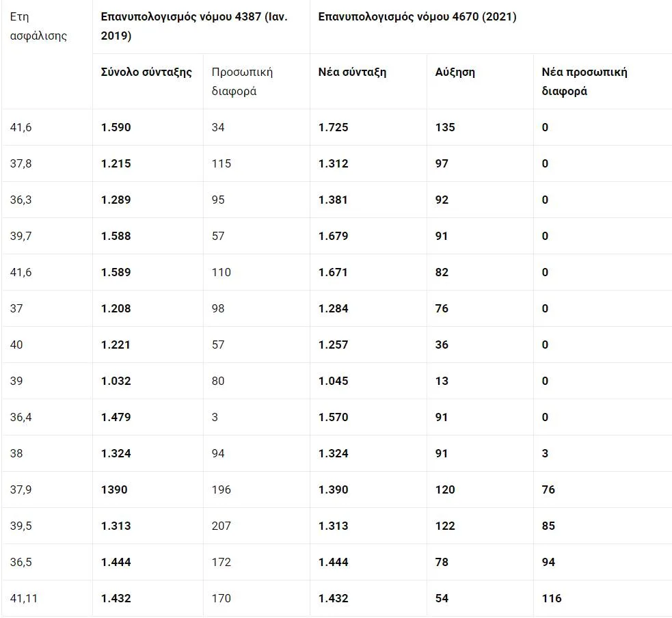Click the "Ετη ασφάλισης" column header
This screenshot has width=672, height=618.
[39, 26]
